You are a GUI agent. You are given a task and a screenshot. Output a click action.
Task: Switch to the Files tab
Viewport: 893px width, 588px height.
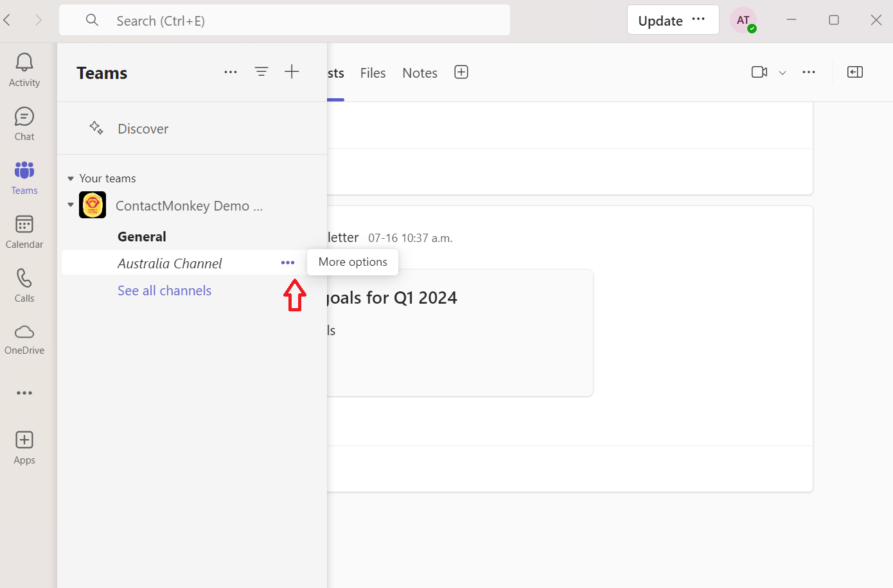(373, 73)
